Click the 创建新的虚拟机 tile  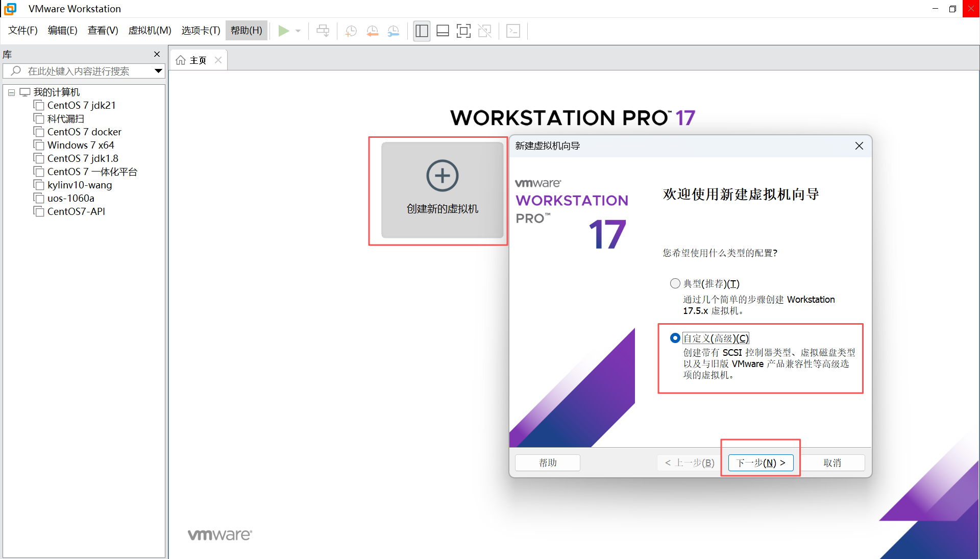point(443,190)
